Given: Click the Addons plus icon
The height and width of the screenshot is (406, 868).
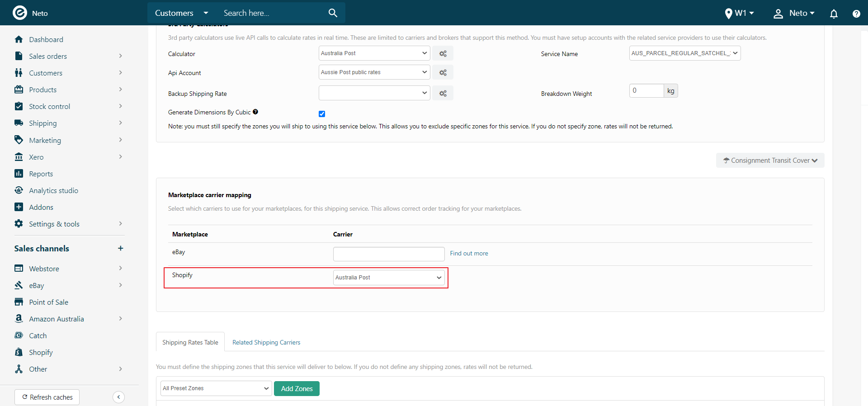Looking at the screenshot, I should 19,207.
